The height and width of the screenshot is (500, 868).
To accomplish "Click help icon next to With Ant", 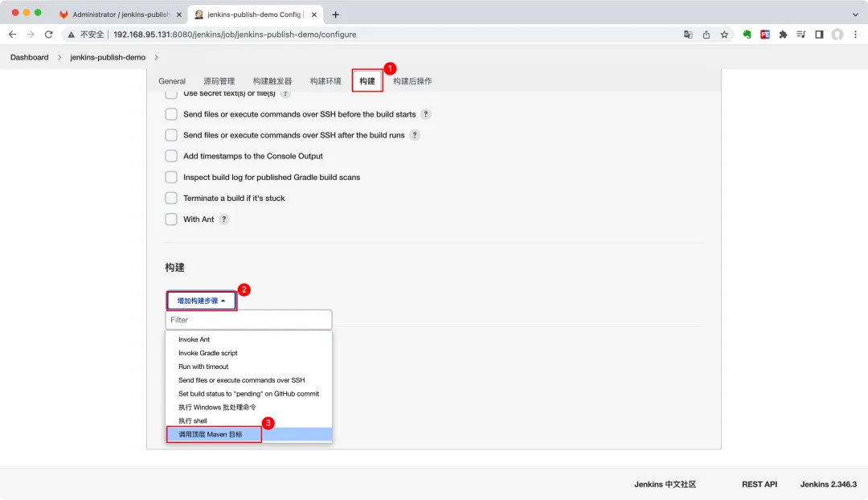I will (x=223, y=219).
